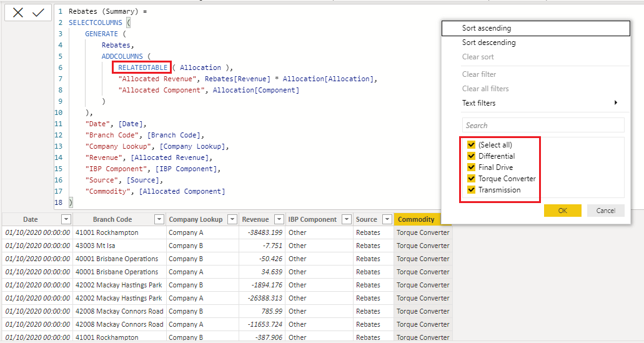644x343 pixels.
Task: Uncheck the Differential filter checkbox
Action: coord(471,156)
